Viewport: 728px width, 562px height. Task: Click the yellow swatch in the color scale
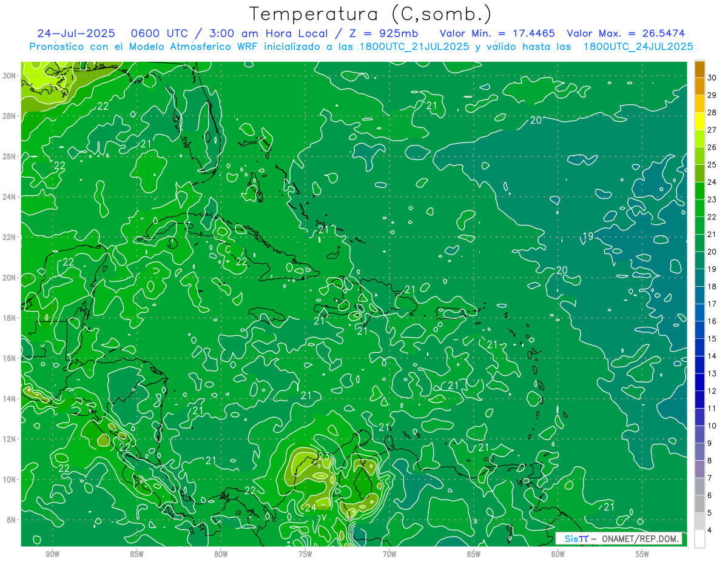tap(699, 121)
